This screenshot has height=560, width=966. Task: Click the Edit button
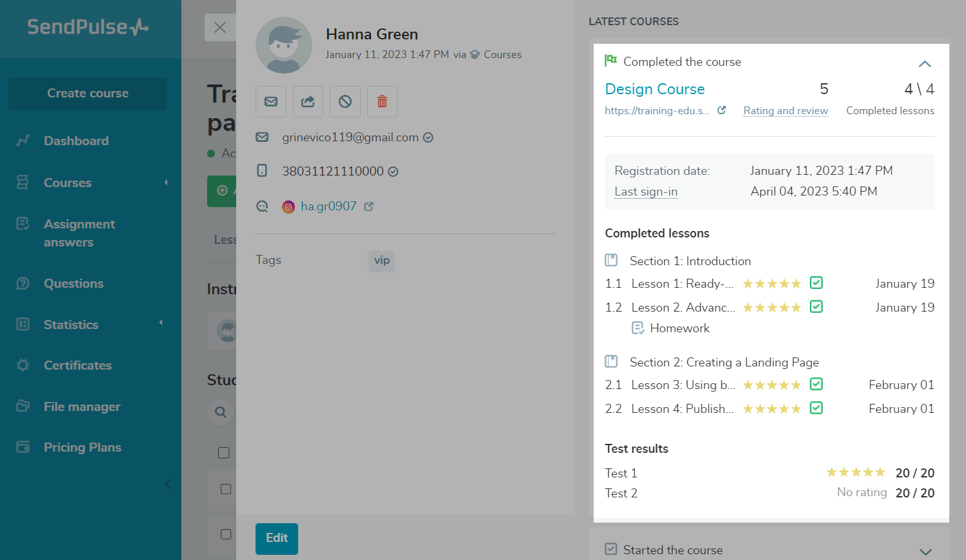[x=277, y=538]
